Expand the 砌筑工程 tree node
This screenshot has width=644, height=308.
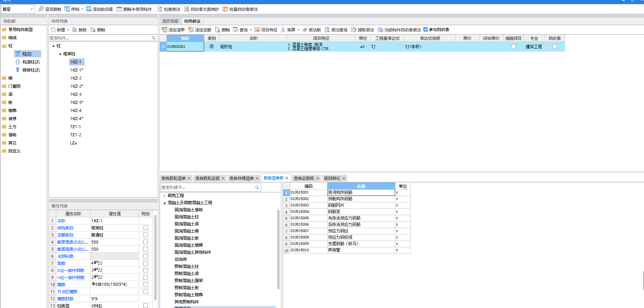(164, 196)
